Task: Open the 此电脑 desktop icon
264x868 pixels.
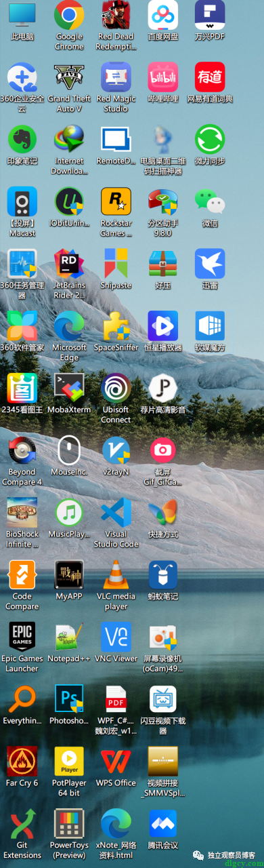Action: point(22,15)
